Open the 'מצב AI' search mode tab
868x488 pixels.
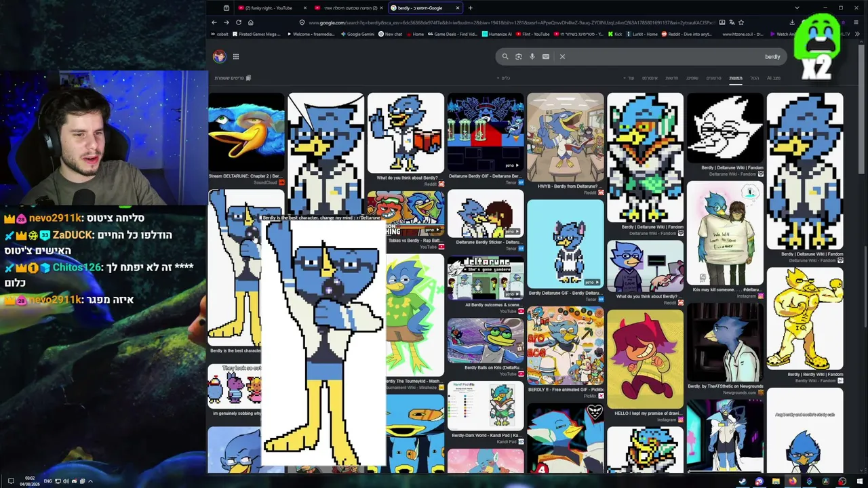[774, 78]
